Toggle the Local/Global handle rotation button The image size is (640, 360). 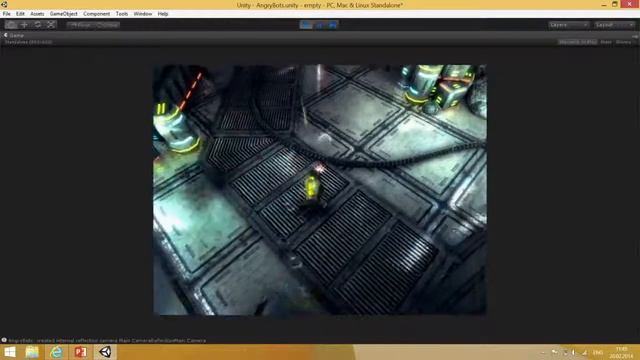tap(107, 25)
